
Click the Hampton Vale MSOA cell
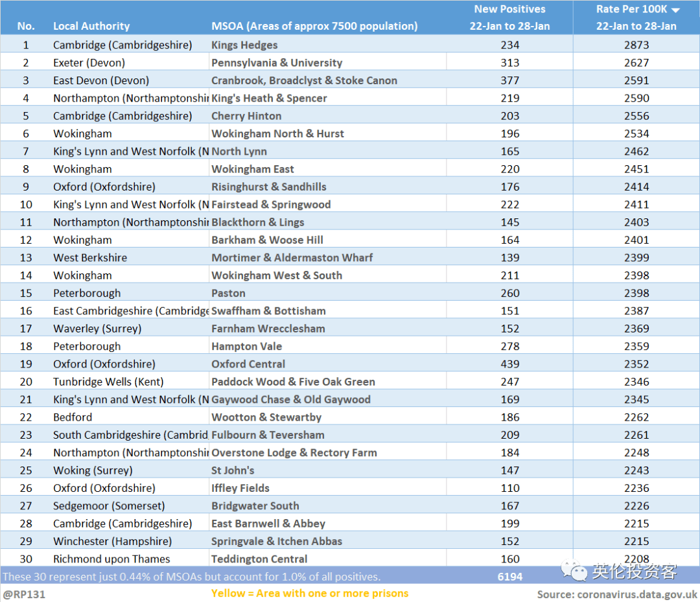(246, 347)
